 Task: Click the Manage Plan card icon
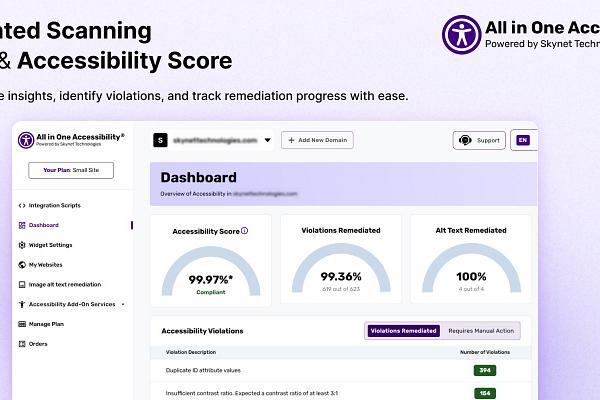(x=22, y=324)
